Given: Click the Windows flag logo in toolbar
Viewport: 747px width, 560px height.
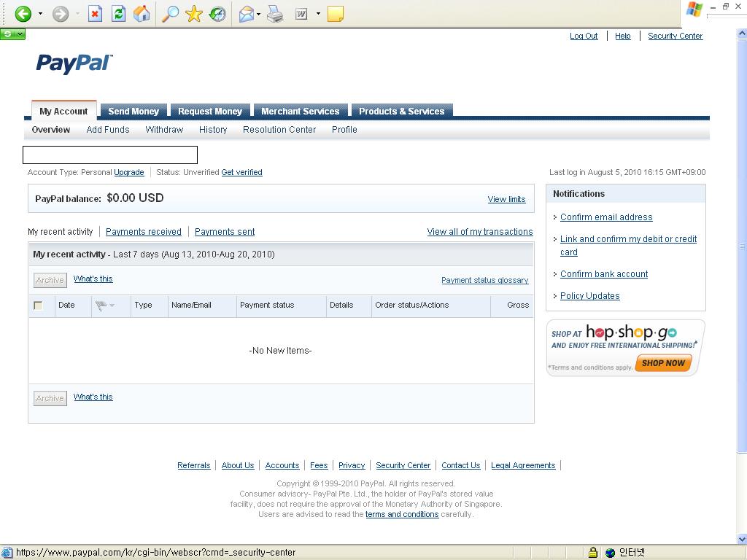Looking at the screenshot, I should (x=694, y=9).
